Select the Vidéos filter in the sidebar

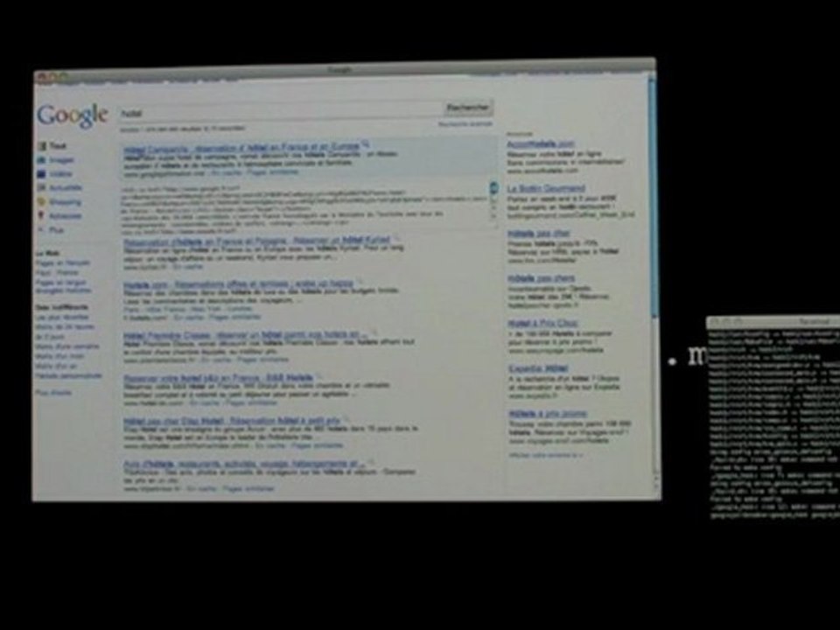click(54, 173)
